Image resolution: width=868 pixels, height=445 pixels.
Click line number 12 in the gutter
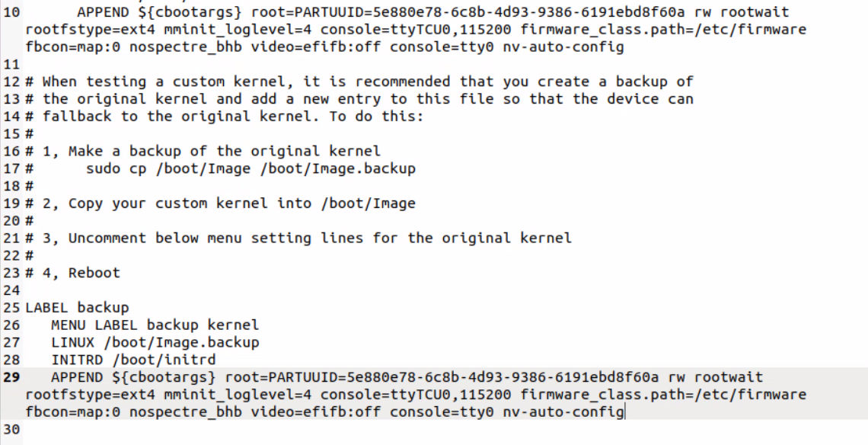click(x=11, y=82)
